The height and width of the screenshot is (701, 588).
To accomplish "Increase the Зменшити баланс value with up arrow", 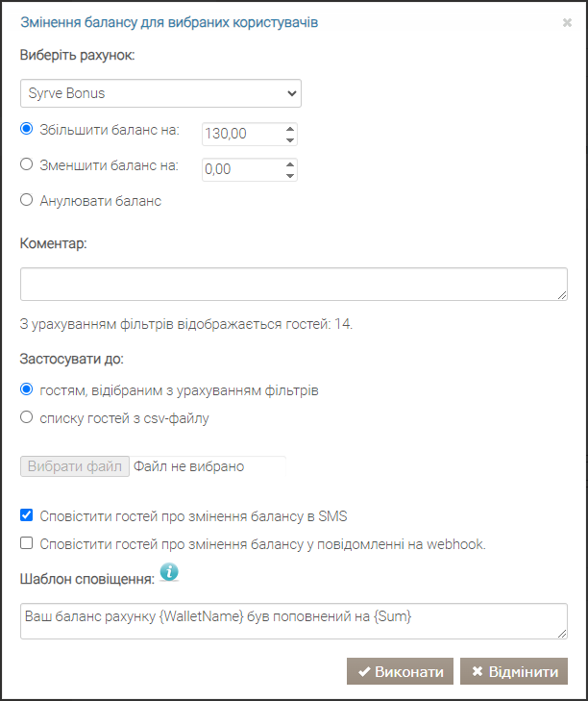I will (x=290, y=164).
